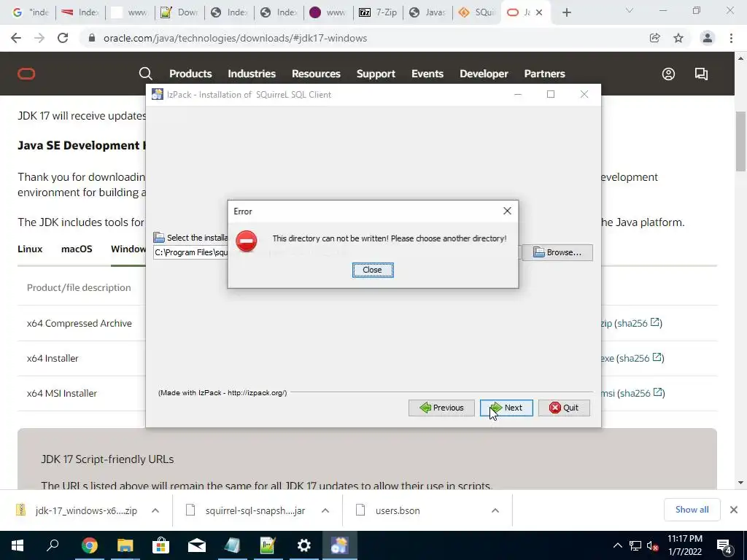Open Chrome from the taskbar
747x560 pixels.
pos(89,545)
